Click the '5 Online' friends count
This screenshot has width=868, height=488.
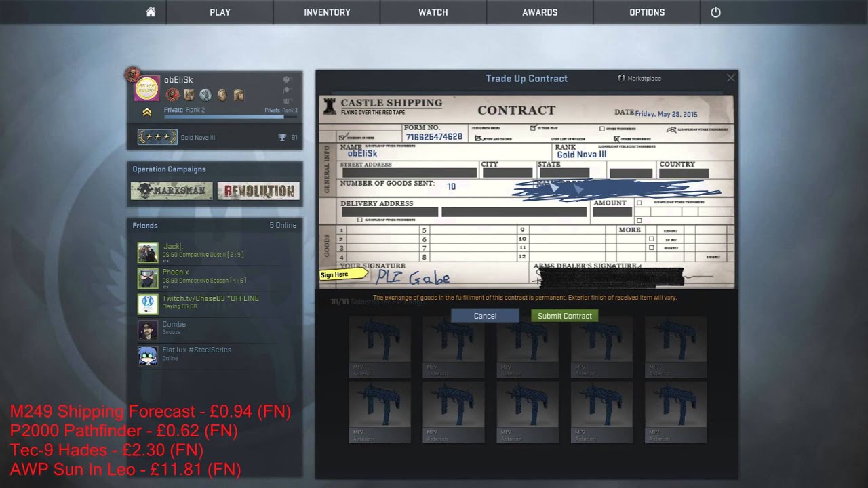point(283,225)
